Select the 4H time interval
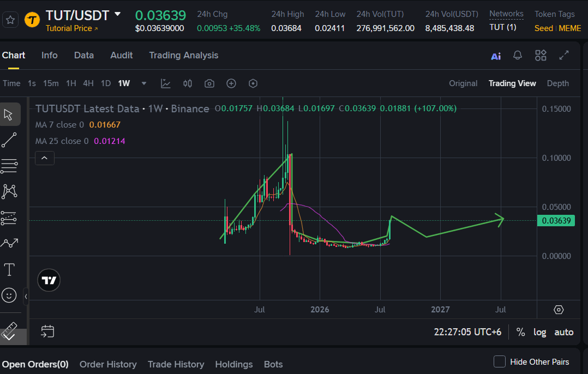Image resolution: width=588 pixels, height=374 pixels. (x=88, y=83)
